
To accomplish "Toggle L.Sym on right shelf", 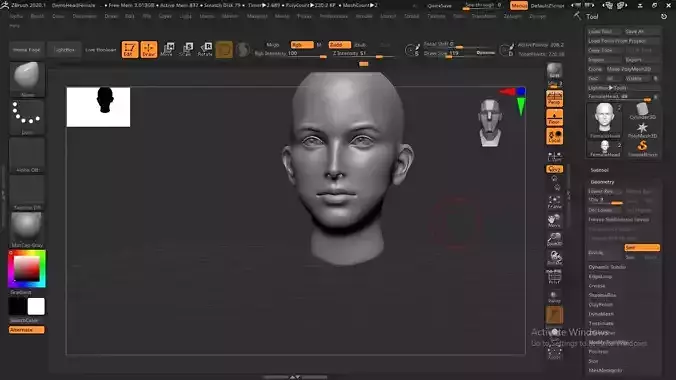I will tap(554, 157).
